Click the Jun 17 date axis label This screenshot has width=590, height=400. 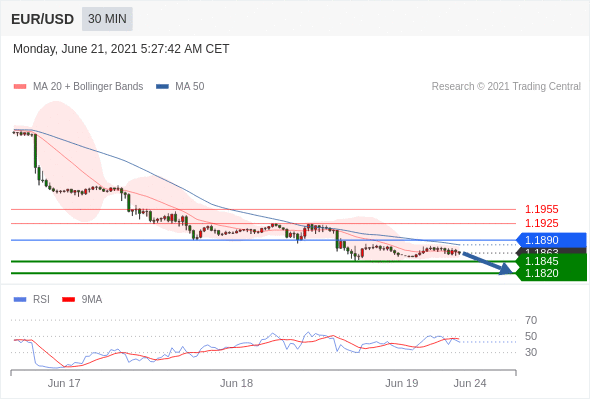[x=64, y=383]
